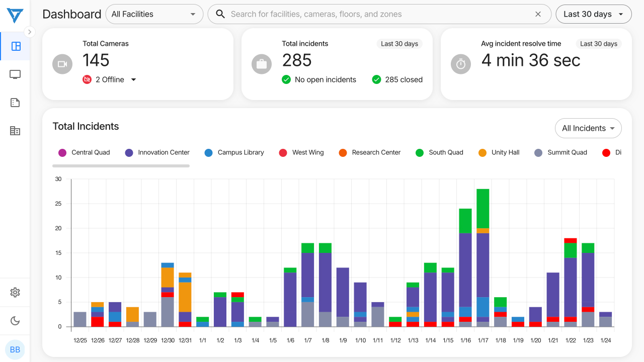Open the All Facilities dropdown
644x362 pixels.
(x=154, y=14)
